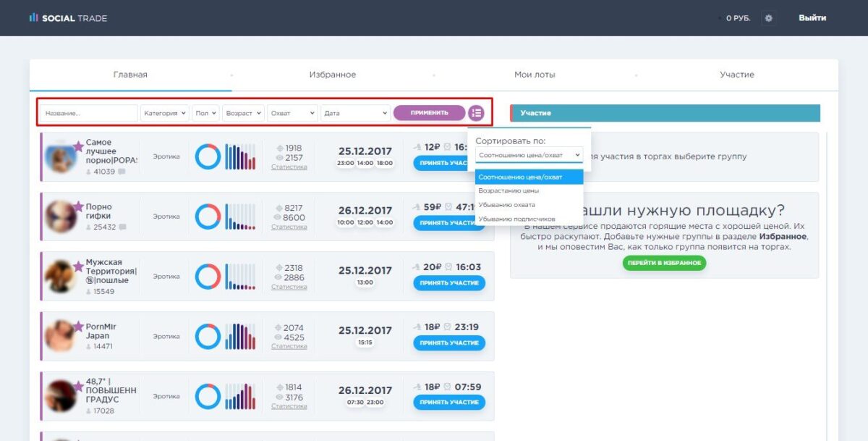
Task: Choose Соотношению цена/охват sort option
Action: pos(529,177)
